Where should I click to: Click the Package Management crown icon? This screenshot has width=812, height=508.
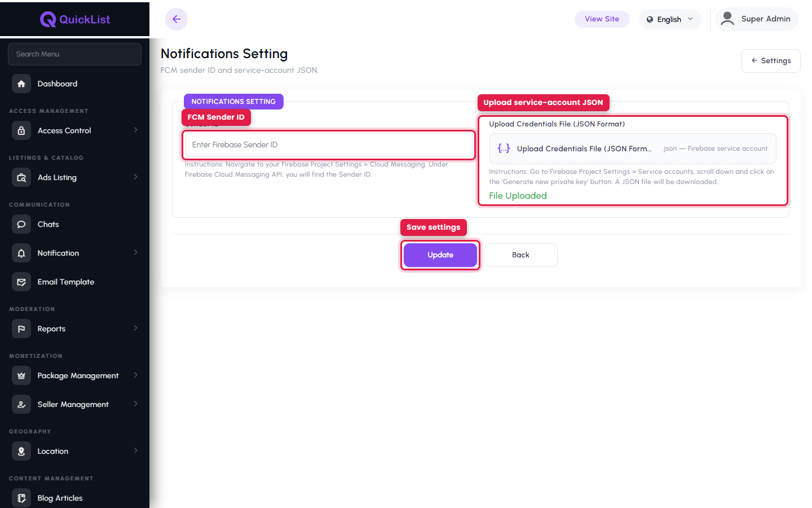coord(21,375)
